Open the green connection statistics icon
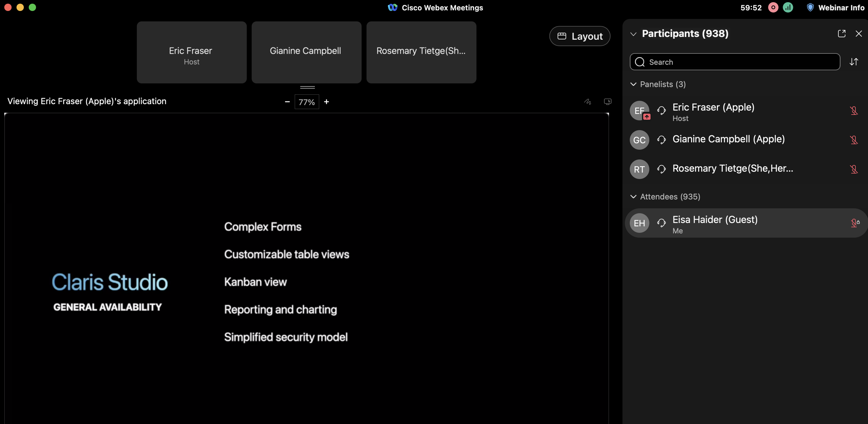This screenshot has height=424, width=868. pos(788,7)
